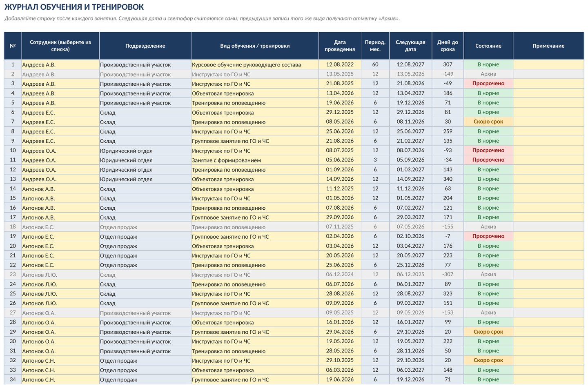Click the '№' column header
588x388 pixels.
point(13,46)
